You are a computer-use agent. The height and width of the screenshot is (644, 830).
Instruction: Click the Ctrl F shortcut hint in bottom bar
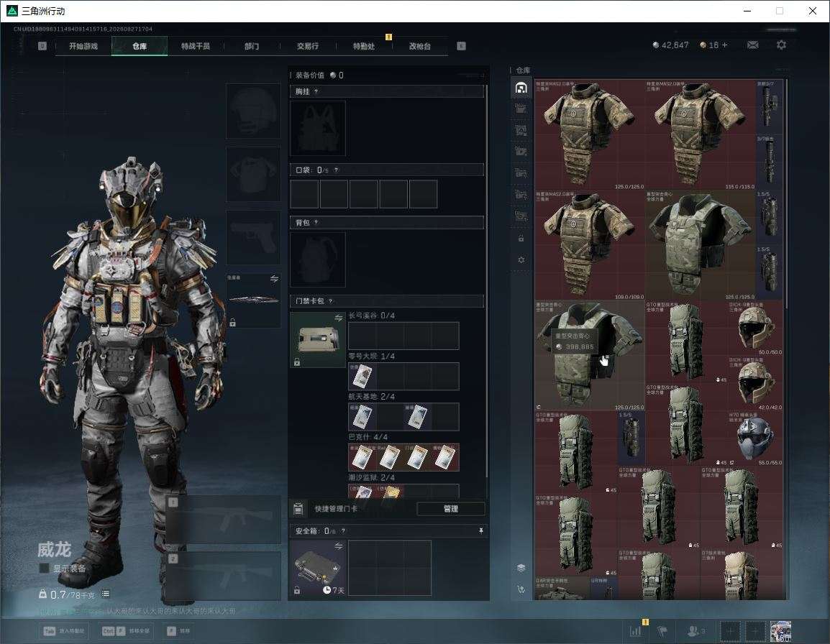point(126,631)
